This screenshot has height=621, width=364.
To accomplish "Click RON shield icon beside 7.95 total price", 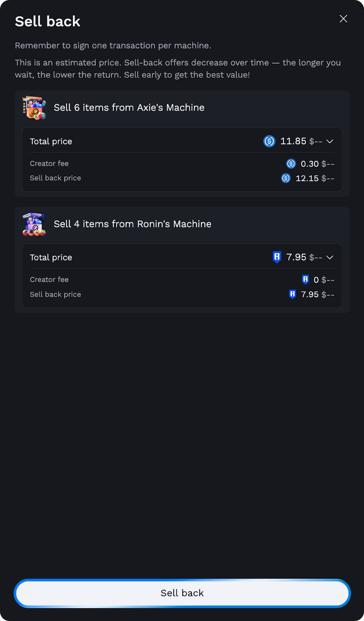I will (277, 257).
